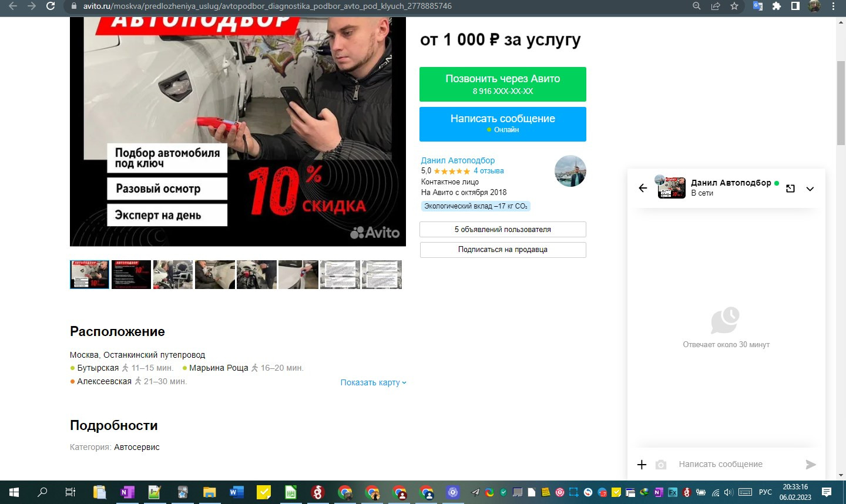The image size is (846, 504).
Task: Go back using browser back arrow
Action: click(13, 6)
